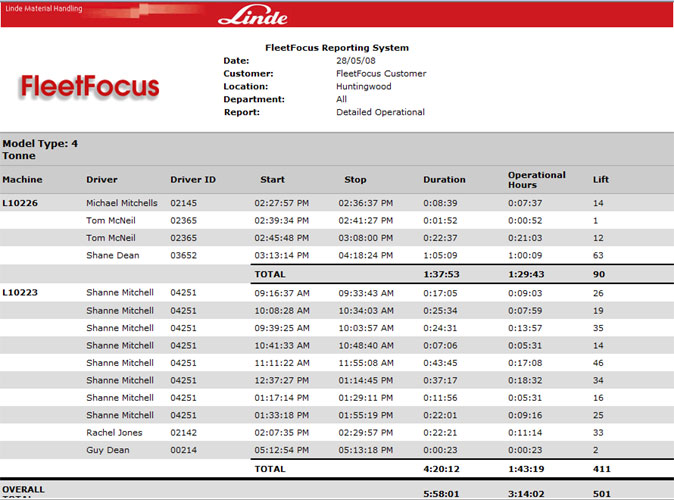Image resolution: width=674 pixels, height=500 pixels.
Task: Click L10223 total operational hours 1:43:19
Action: coord(526,469)
